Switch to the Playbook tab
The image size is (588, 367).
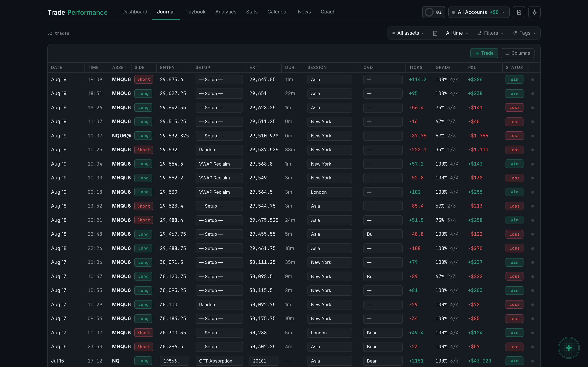click(x=195, y=12)
